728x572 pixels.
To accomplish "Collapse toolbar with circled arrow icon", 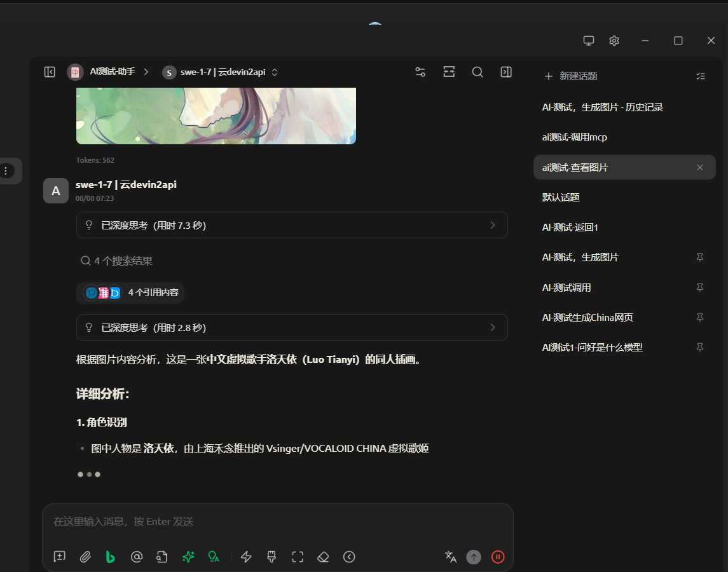I will point(349,557).
